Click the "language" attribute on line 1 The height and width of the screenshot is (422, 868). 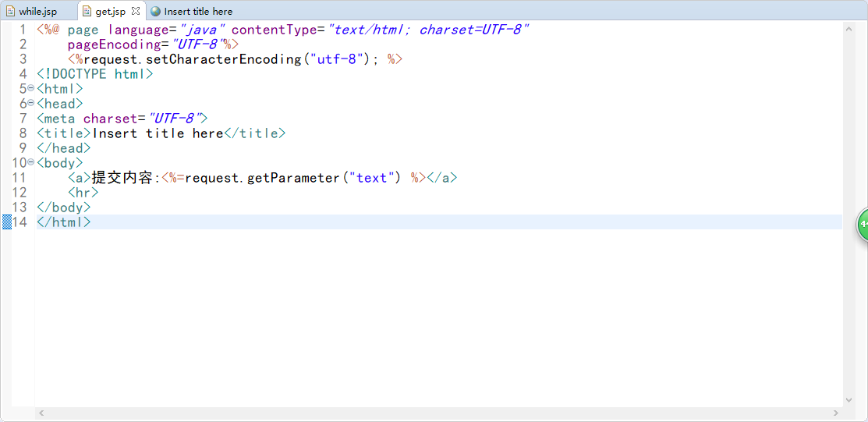tap(137, 30)
